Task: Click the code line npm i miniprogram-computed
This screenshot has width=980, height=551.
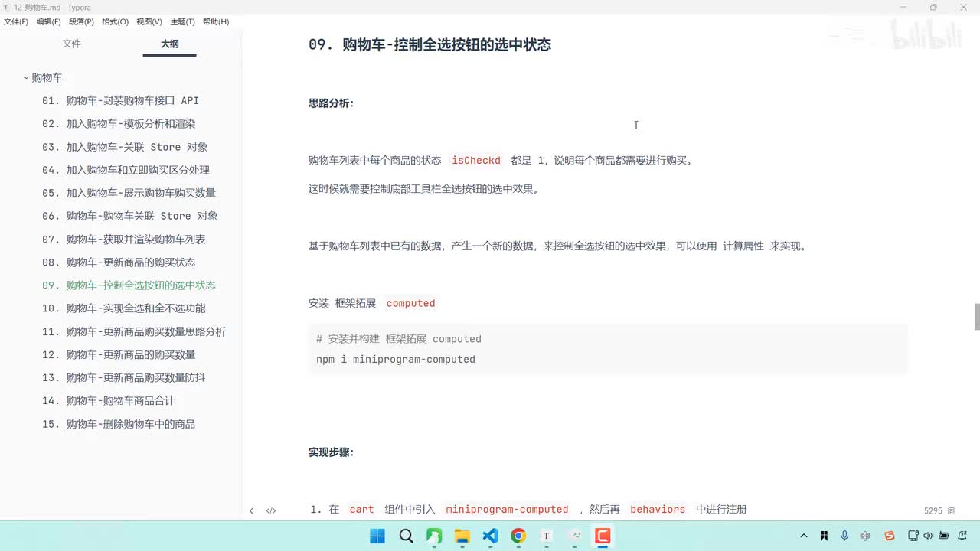Action: coord(396,359)
